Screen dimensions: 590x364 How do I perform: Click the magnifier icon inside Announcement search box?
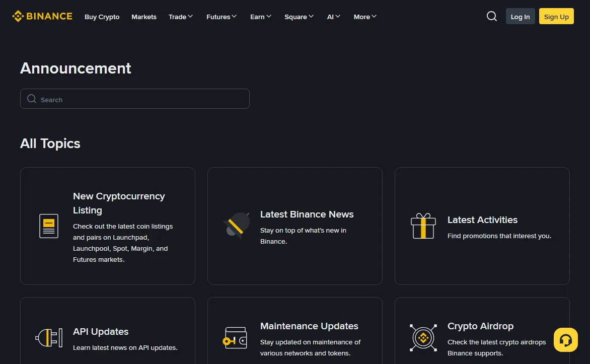(x=32, y=99)
